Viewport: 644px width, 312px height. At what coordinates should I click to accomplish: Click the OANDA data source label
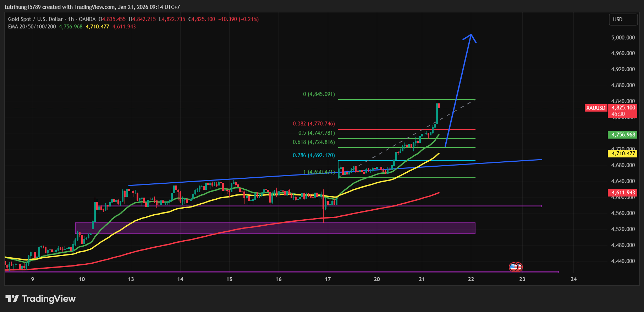coord(87,19)
